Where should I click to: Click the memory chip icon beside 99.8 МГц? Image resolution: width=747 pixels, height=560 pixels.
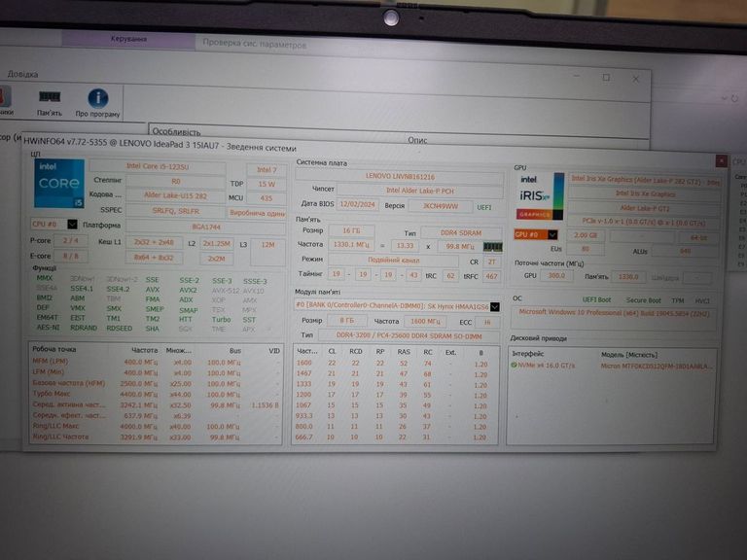pos(493,246)
